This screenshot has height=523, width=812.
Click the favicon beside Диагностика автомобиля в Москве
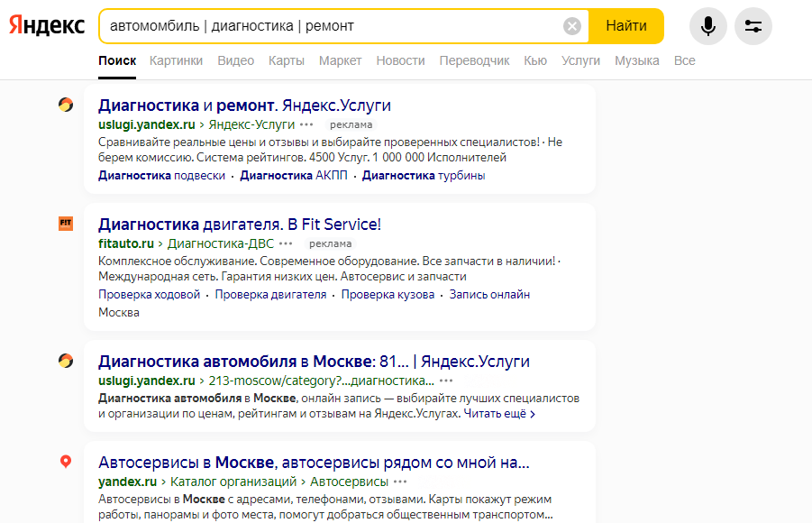(66, 361)
